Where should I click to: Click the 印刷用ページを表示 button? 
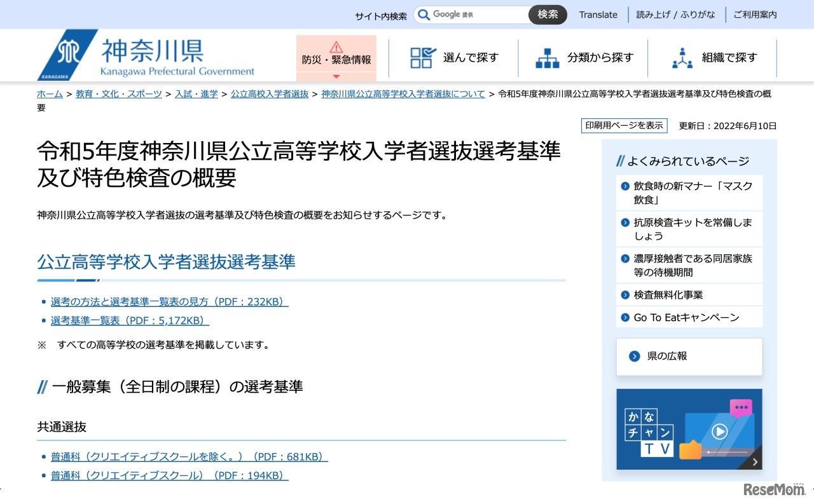point(624,125)
